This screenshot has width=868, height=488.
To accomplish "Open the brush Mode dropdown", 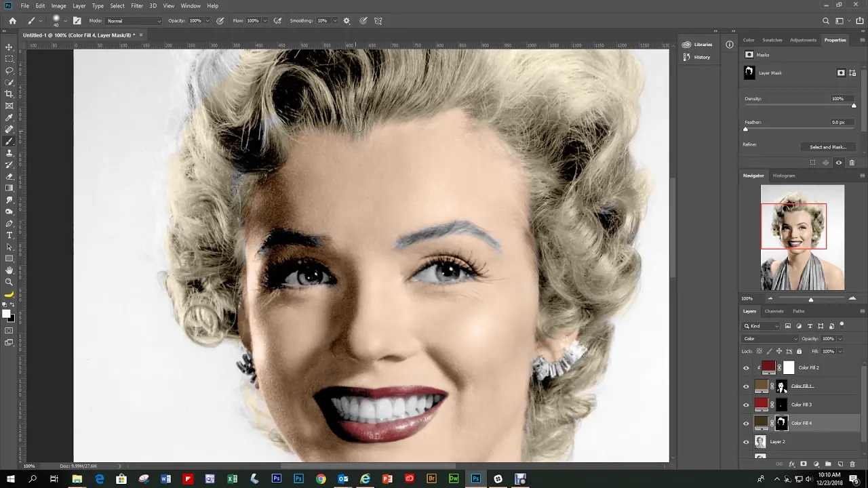I will pos(134,21).
